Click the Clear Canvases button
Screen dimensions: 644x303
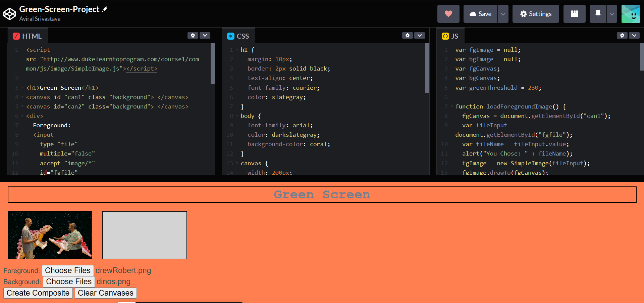point(106,293)
